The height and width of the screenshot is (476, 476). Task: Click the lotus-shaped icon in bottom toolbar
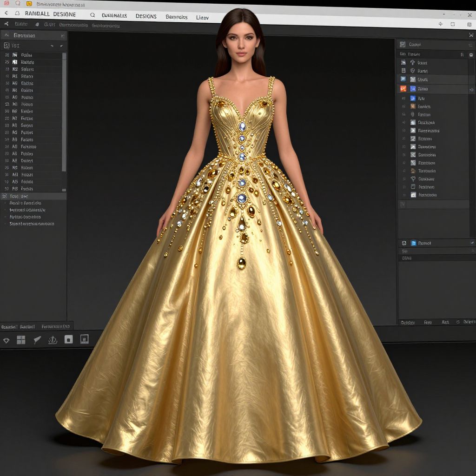point(53,340)
